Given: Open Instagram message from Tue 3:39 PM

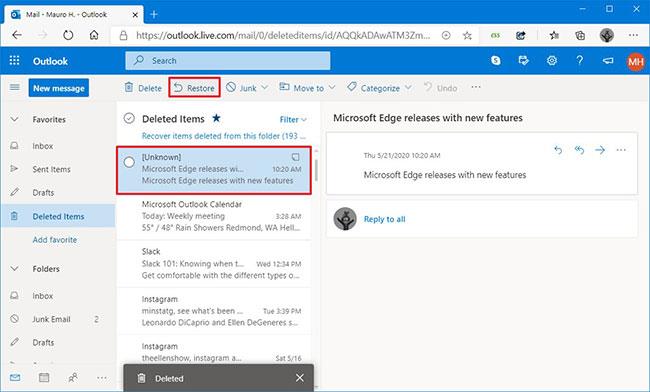Looking at the screenshot, I should (214, 311).
